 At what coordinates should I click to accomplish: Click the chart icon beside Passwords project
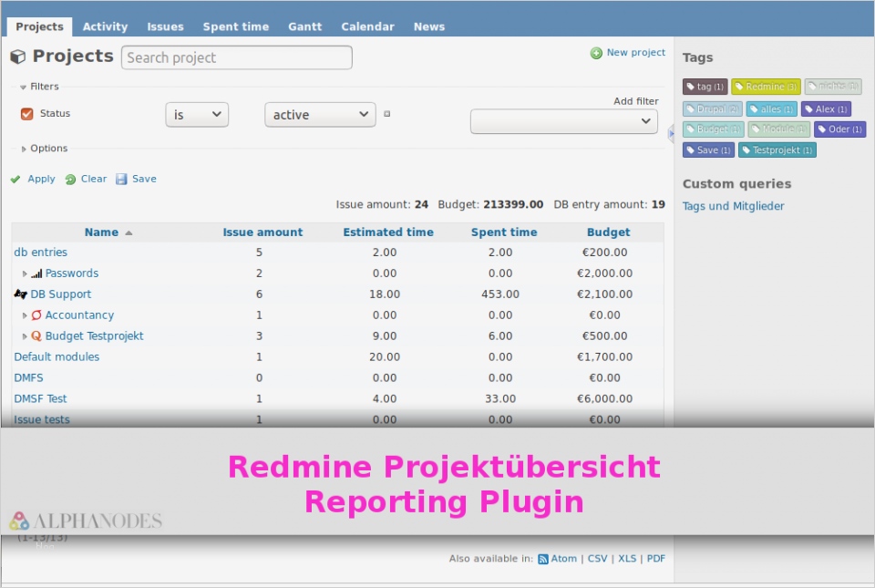coord(37,273)
